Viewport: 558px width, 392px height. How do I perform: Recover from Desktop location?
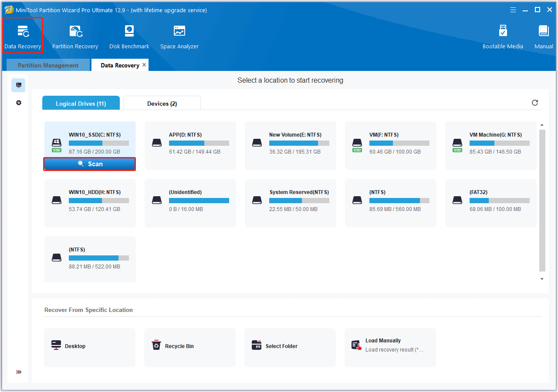[90, 347]
